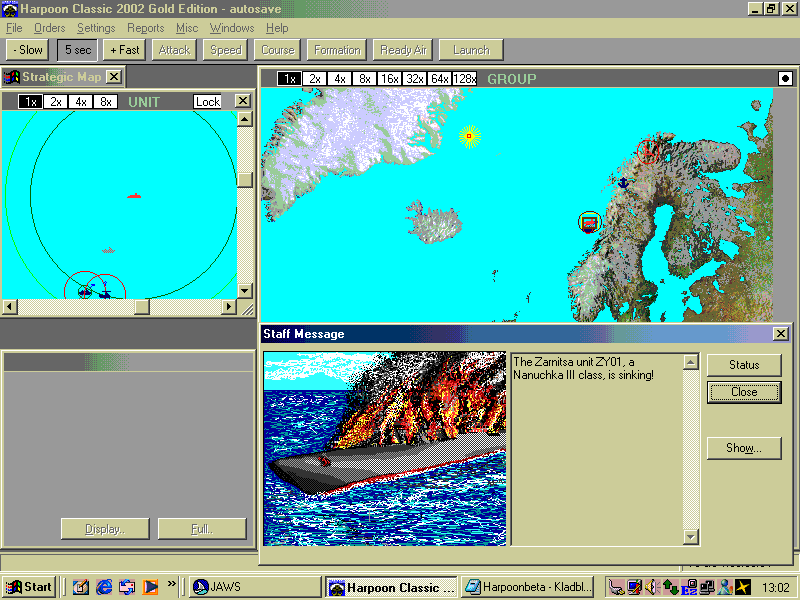
Task: Click Close in the Staff Message dialog
Action: coord(744,392)
